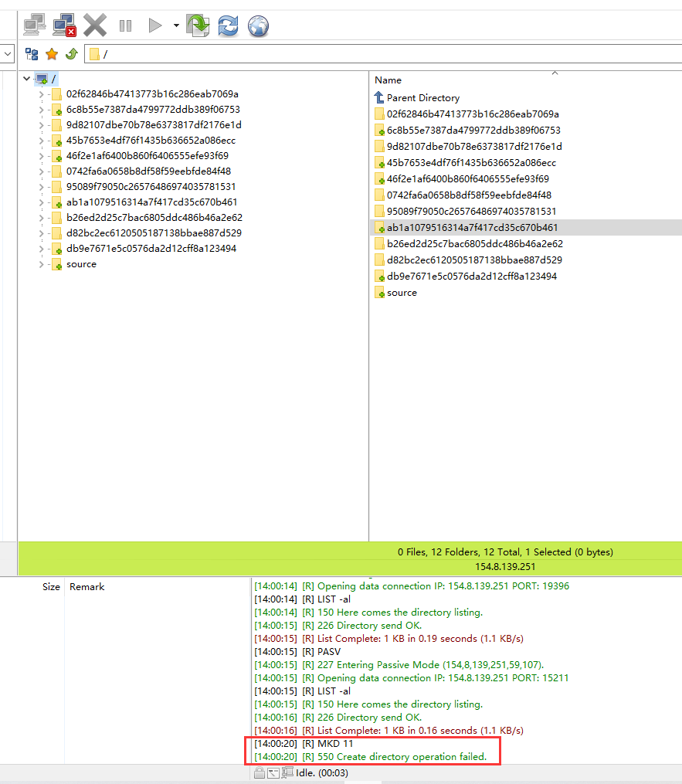Click the orange star bookmarks icon
Screen dimensions: 682x784
52,54
